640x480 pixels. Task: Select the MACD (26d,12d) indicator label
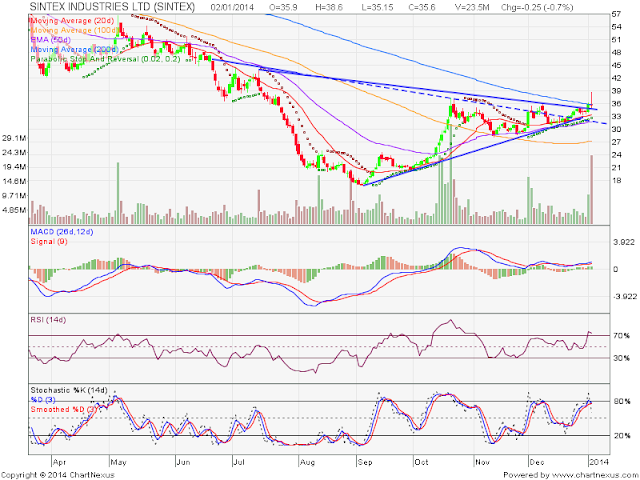(x=62, y=232)
